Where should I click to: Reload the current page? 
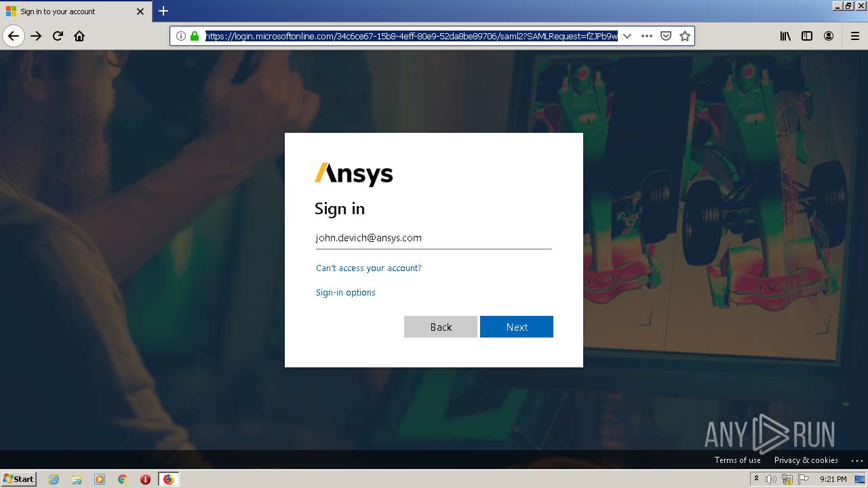(58, 36)
